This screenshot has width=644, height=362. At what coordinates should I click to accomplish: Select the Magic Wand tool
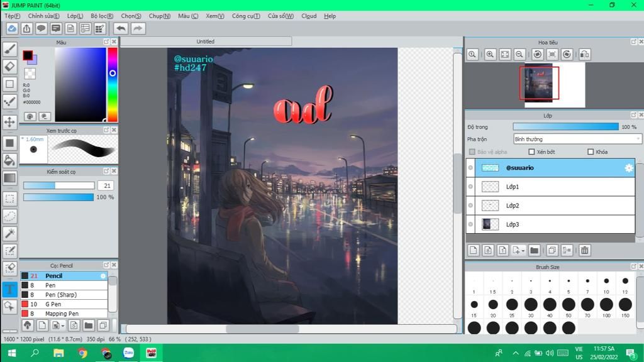coord(10,234)
